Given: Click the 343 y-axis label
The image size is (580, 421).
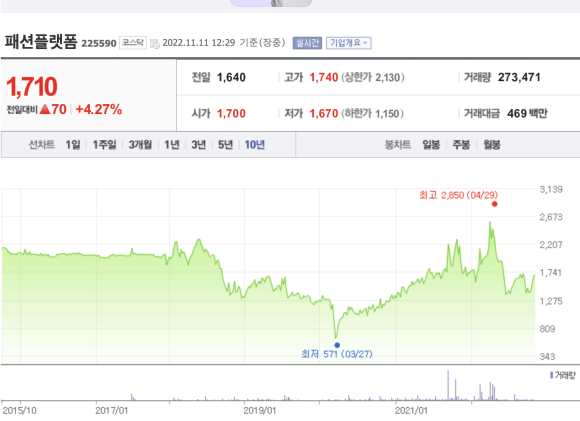Looking at the screenshot, I should click(x=547, y=357).
